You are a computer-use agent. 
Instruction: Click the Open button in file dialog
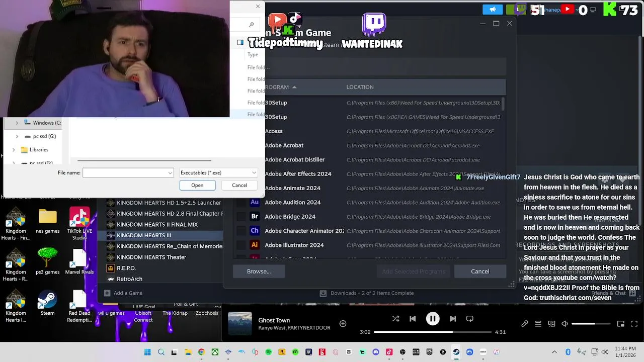(x=197, y=186)
